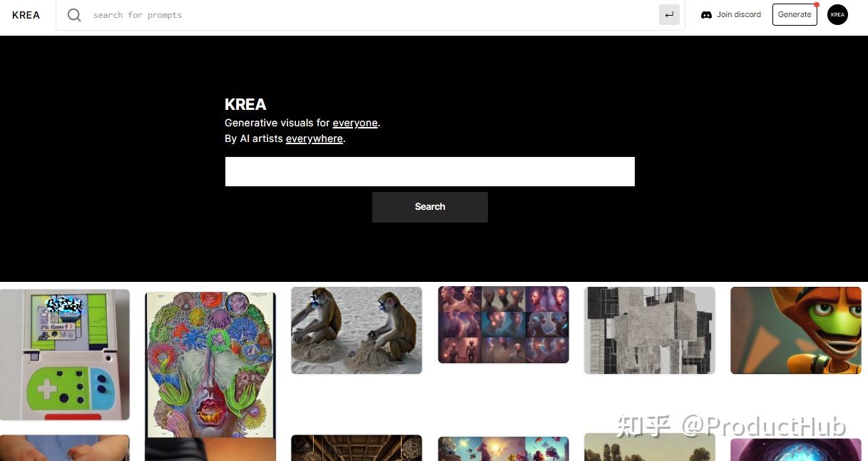
Task: Open the ornate dark hall thumbnail
Action: click(357, 448)
